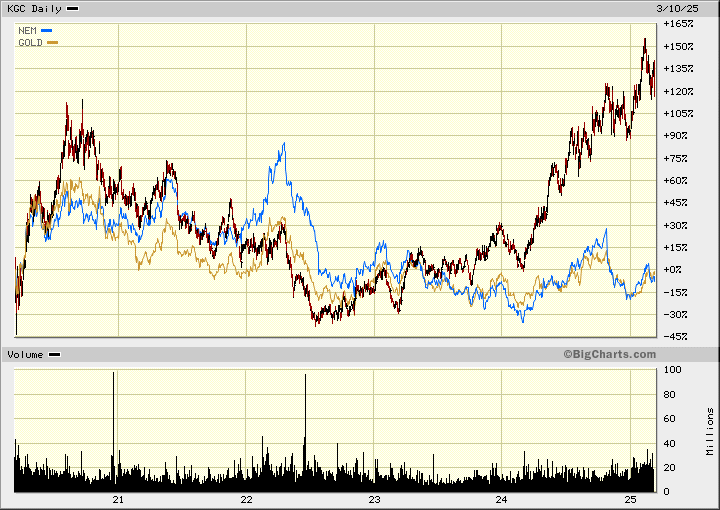Image resolution: width=720 pixels, height=510 pixels.
Task: Click the volume axis '0' label
Action: point(667,492)
